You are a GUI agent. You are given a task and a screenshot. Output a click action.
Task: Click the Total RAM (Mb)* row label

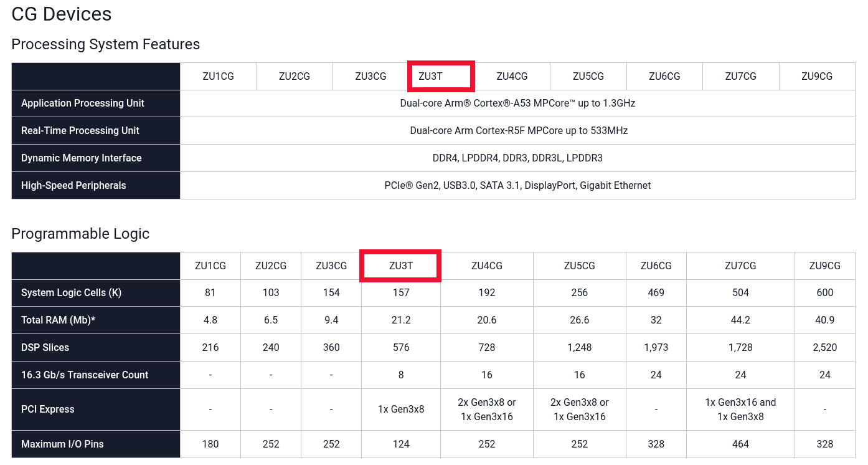pos(58,320)
